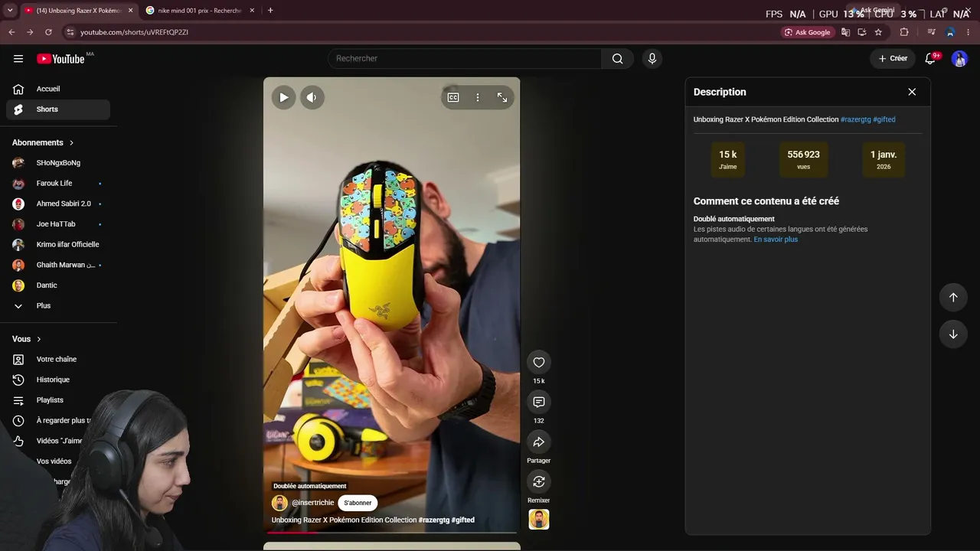Go back in the browser

[x=11, y=32]
